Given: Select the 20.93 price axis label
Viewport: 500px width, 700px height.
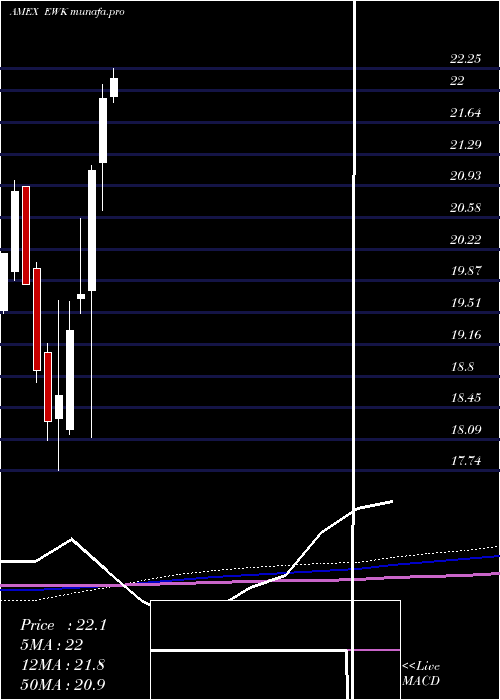Looking at the screenshot, I should (x=465, y=176).
